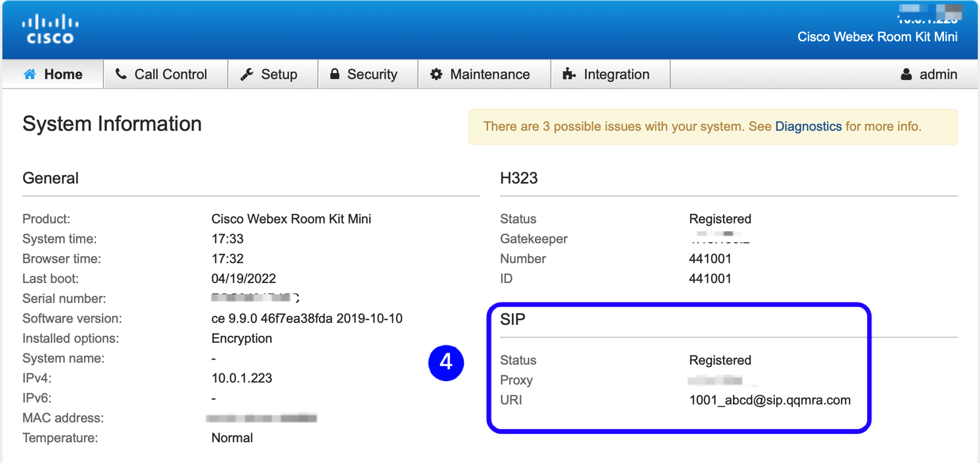The image size is (980, 475).
Task: Click the Security lock icon
Action: point(335,74)
